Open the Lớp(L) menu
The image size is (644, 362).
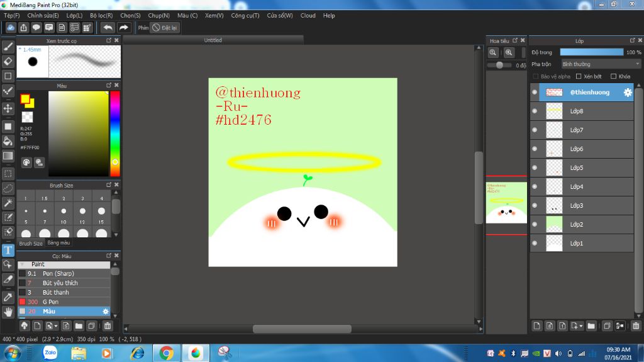[74, 16]
